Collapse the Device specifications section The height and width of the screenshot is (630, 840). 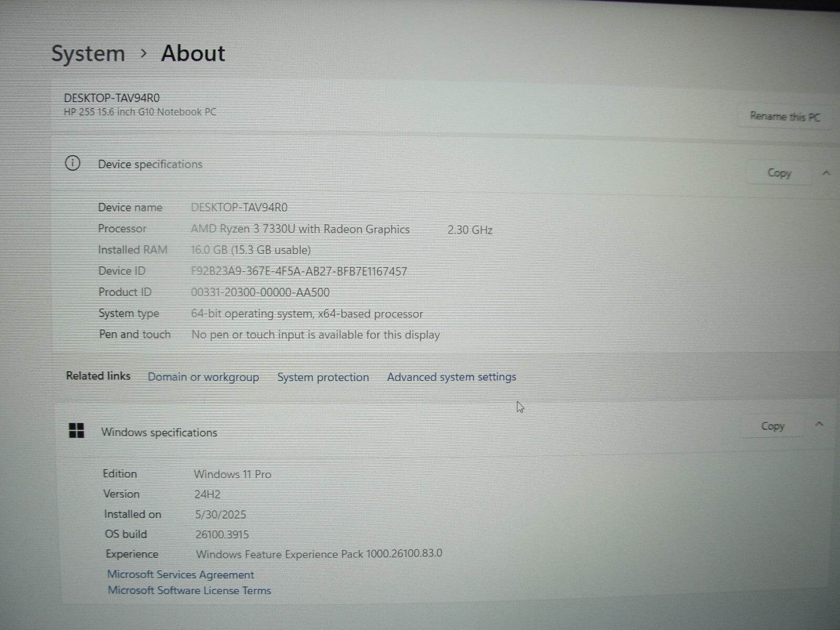(826, 173)
